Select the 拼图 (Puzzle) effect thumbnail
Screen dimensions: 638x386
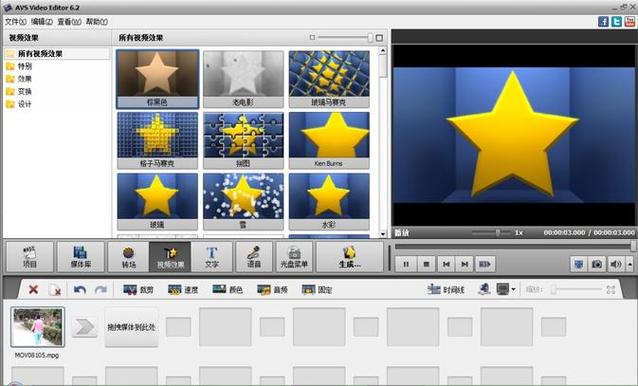coord(243,140)
